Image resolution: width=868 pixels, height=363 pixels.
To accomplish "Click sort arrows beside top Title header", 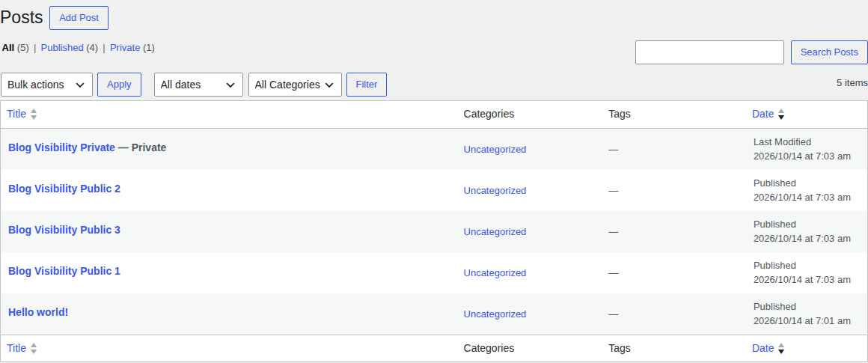I will click(34, 114).
